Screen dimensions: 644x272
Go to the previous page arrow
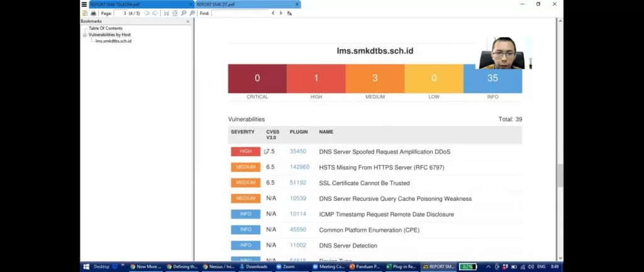coord(147,13)
